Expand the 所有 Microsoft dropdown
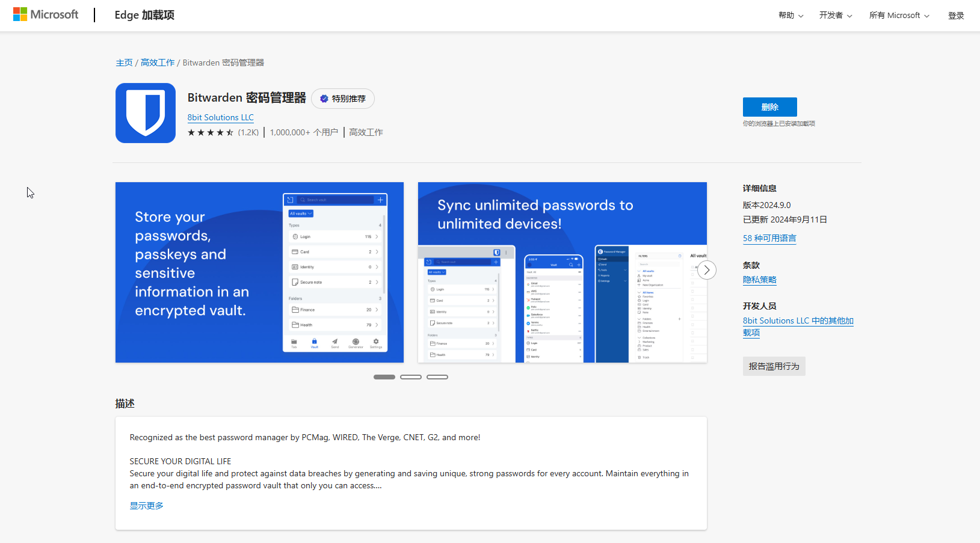980x543 pixels. (899, 16)
